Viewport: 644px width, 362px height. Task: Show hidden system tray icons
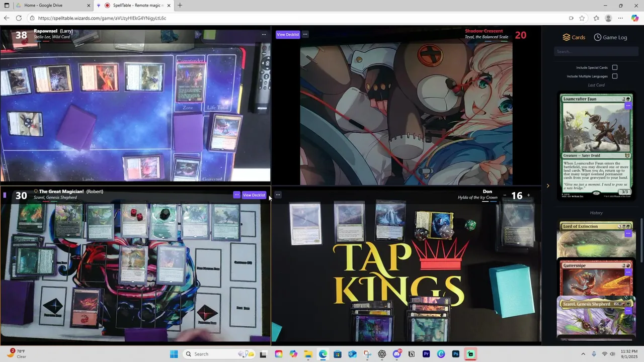[583, 354]
